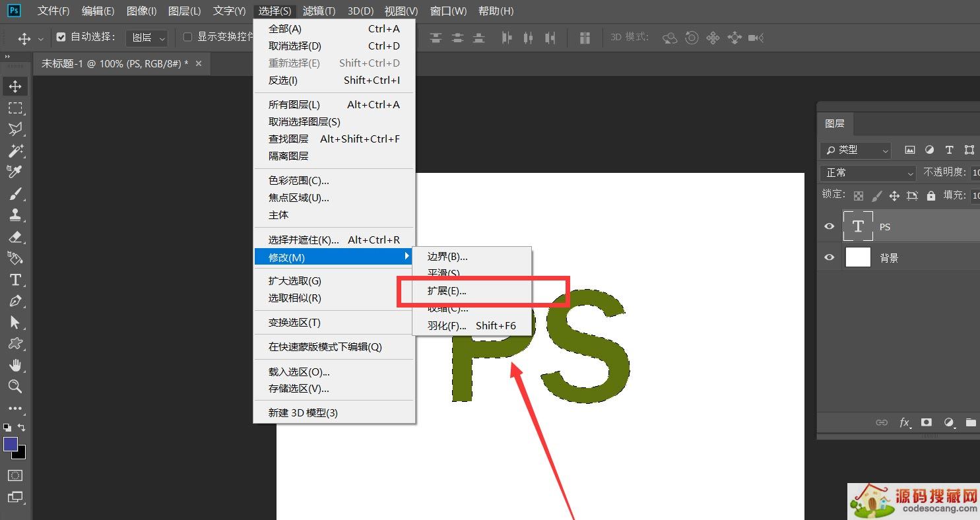Select the Eraser tool
980x520 pixels.
[x=15, y=236]
